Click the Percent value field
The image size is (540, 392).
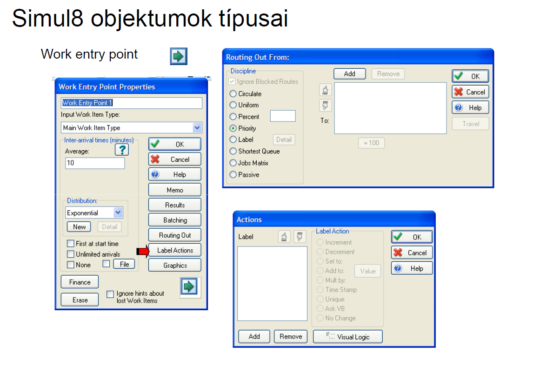(283, 116)
